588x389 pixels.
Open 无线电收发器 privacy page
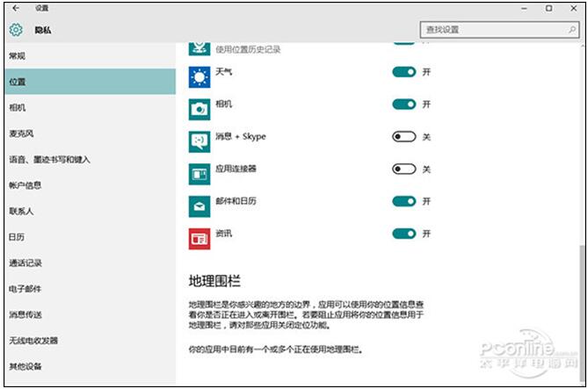33,340
